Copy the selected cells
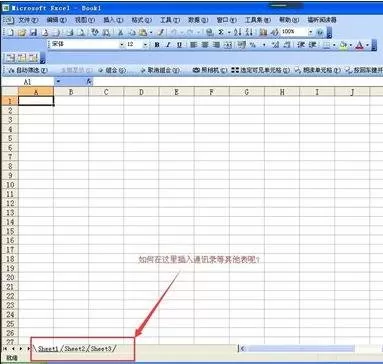The image size is (383, 364). pyautogui.click(x=132, y=32)
